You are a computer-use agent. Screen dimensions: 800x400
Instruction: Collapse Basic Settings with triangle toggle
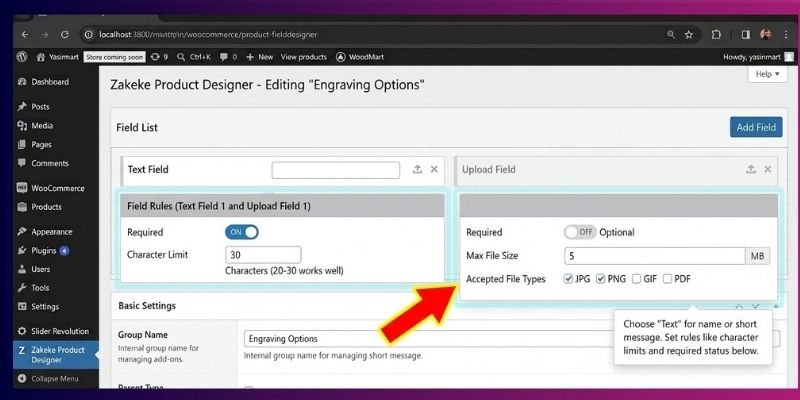click(x=776, y=306)
